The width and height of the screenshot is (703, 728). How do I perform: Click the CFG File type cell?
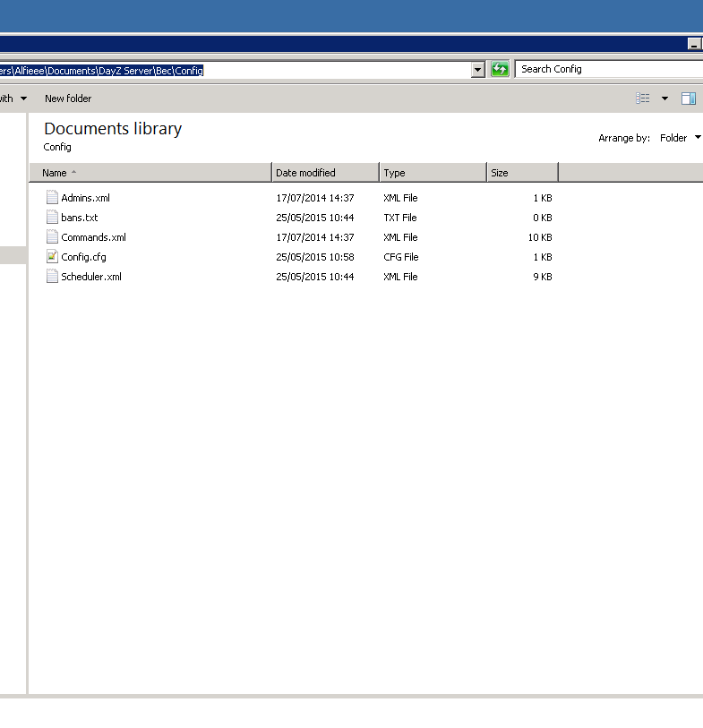point(400,257)
